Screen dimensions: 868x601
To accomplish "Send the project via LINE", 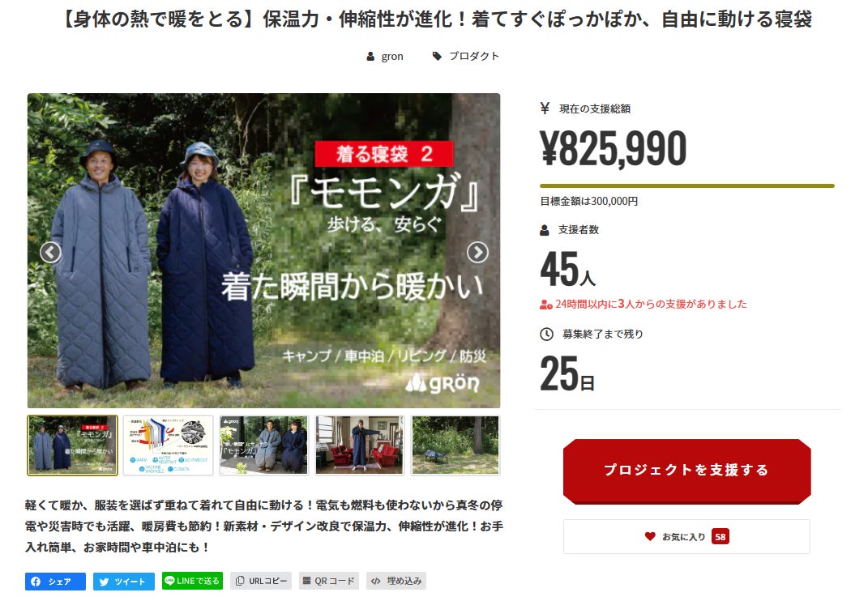I will (x=192, y=581).
